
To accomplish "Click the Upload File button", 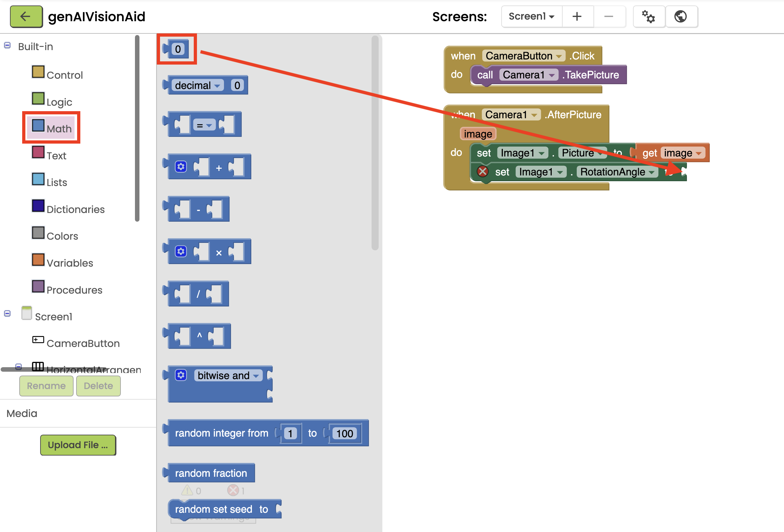I will [x=78, y=445].
